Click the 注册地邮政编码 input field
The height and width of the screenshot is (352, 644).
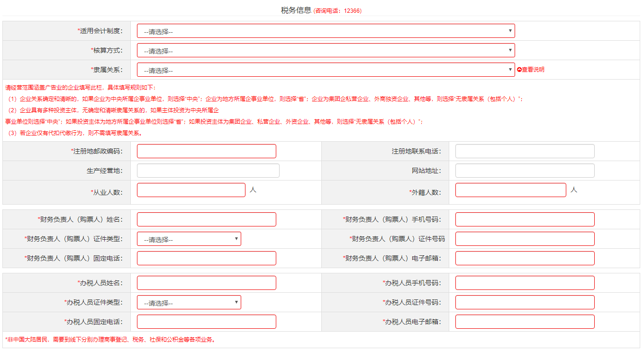coord(206,152)
